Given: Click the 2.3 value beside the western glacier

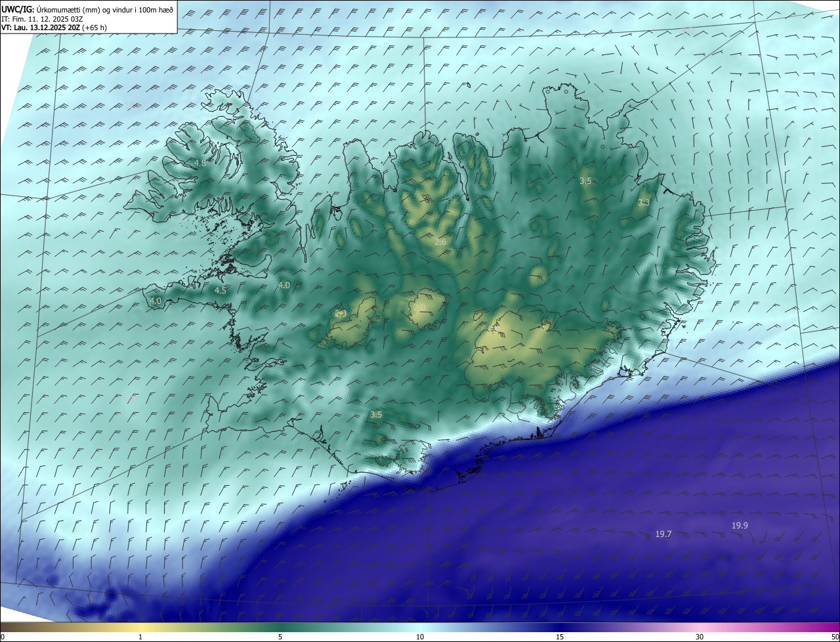Looking at the screenshot, I should 341,314.
